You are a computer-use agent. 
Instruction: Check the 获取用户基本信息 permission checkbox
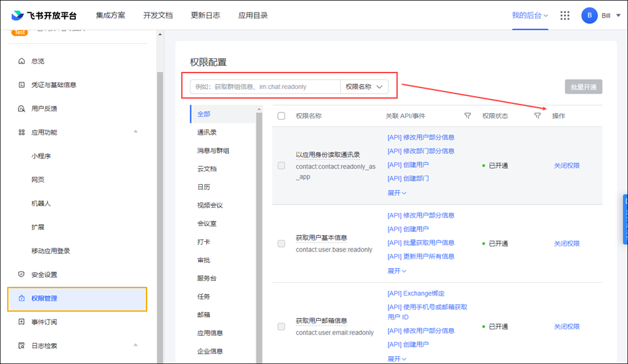click(x=281, y=243)
